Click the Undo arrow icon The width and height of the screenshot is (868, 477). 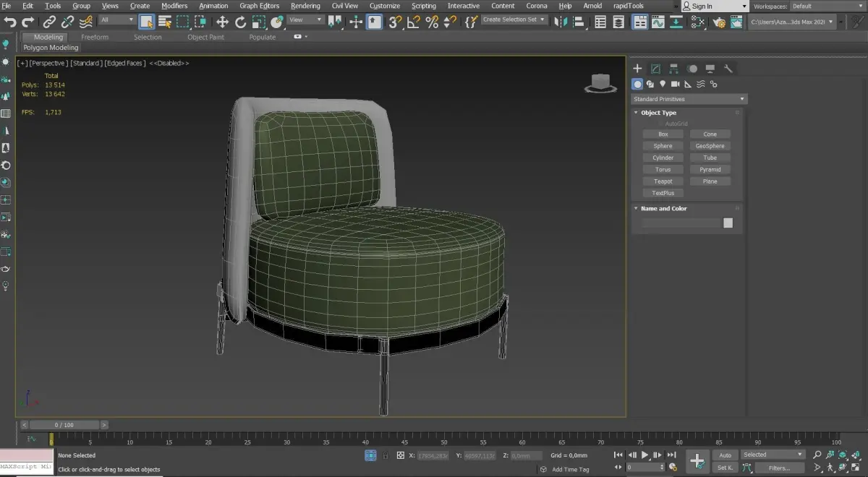click(x=10, y=22)
